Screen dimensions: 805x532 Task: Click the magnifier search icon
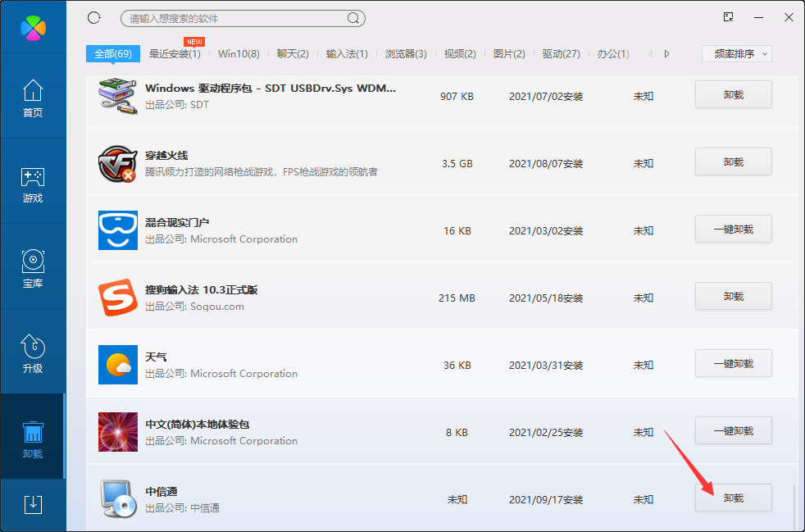[x=353, y=19]
